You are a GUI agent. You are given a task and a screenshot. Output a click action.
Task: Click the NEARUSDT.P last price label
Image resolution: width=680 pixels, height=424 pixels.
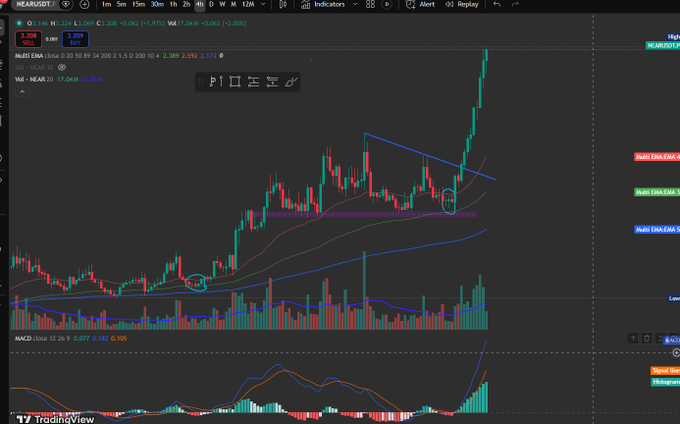click(x=663, y=45)
